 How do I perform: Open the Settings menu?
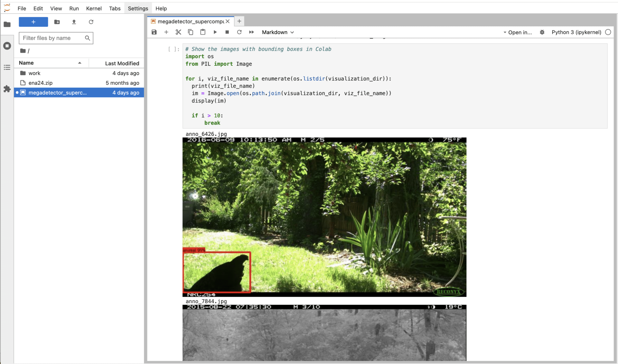click(x=138, y=8)
